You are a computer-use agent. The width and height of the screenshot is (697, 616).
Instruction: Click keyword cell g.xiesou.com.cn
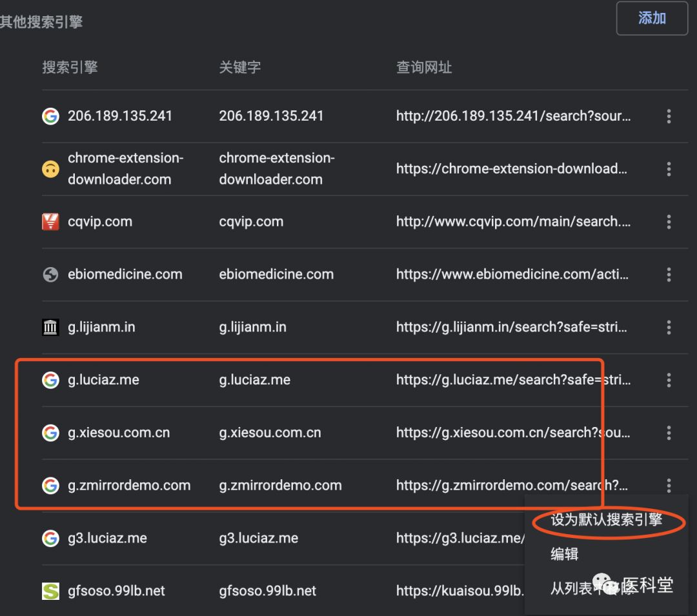pyautogui.click(x=270, y=433)
